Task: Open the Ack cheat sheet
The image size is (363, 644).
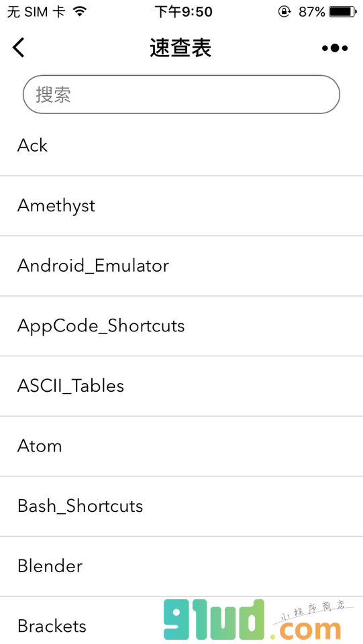Action: 181,146
